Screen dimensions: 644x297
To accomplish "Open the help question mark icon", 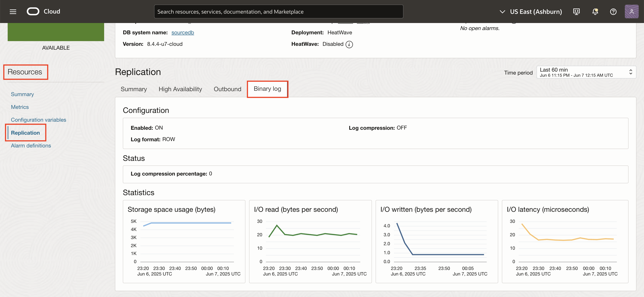I will (613, 12).
